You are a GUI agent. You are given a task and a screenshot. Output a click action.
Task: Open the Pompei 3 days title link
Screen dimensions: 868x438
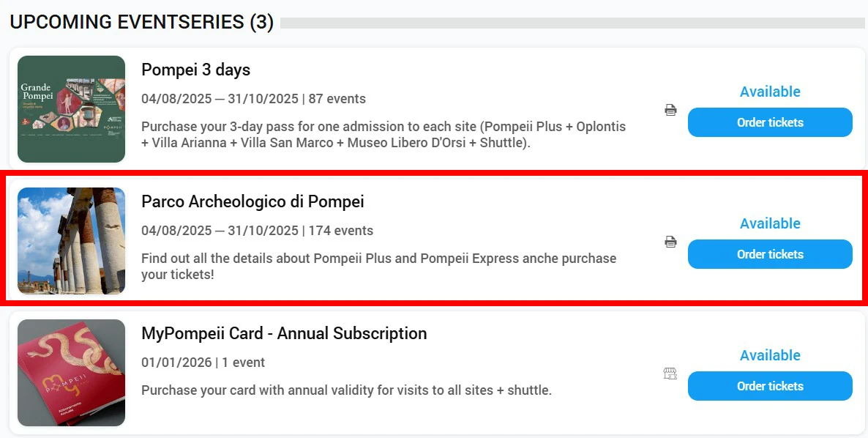(195, 70)
